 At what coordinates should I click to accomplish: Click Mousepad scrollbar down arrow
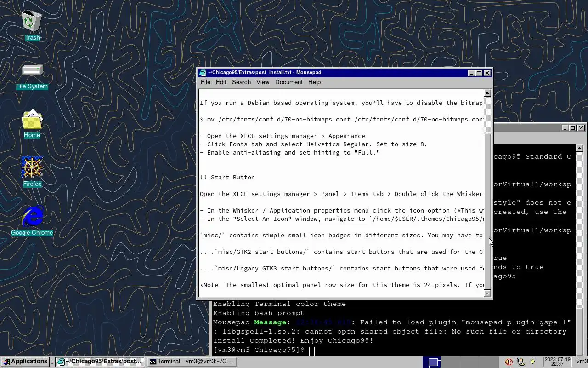point(487,293)
